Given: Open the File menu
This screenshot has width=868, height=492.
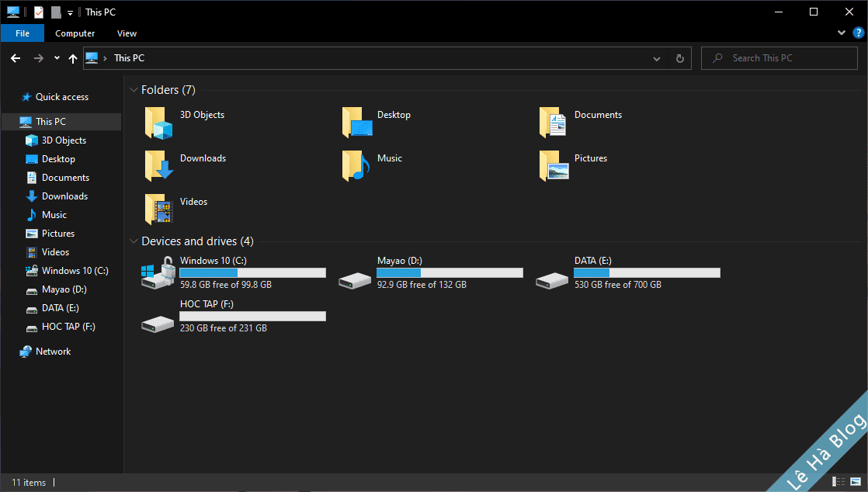Looking at the screenshot, I should [x=23, y=33].
